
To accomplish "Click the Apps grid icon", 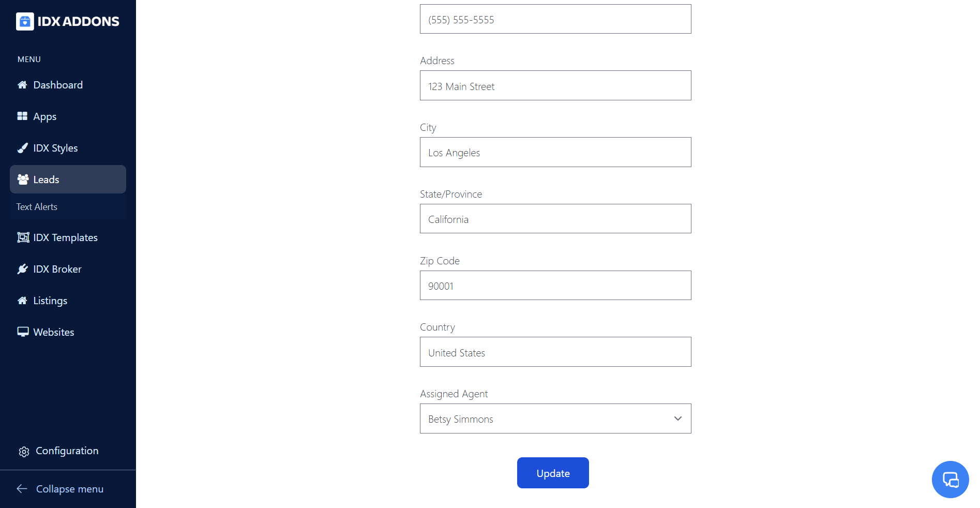I will 22,116.
